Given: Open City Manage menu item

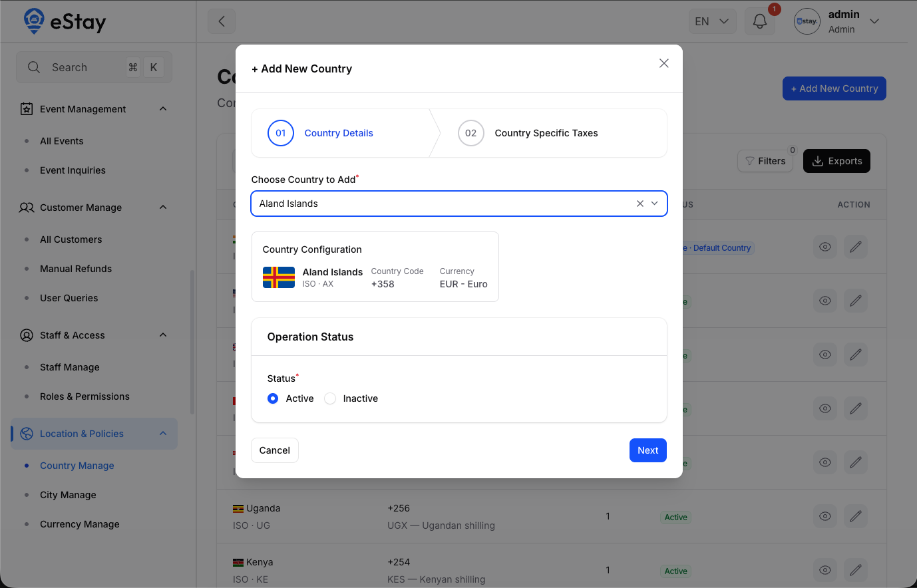Looking at the screenshot, I should pos(68,495).
